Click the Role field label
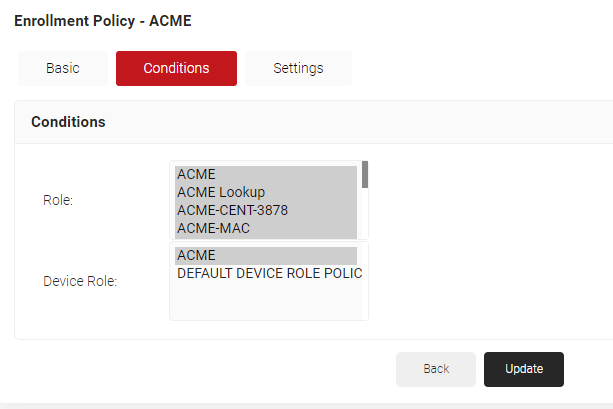This screenshot has height=409, width=613. click(x=58, y=200)
